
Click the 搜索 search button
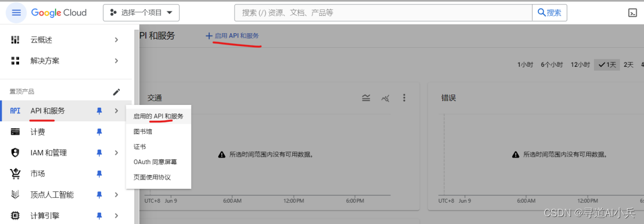[549, 13]
